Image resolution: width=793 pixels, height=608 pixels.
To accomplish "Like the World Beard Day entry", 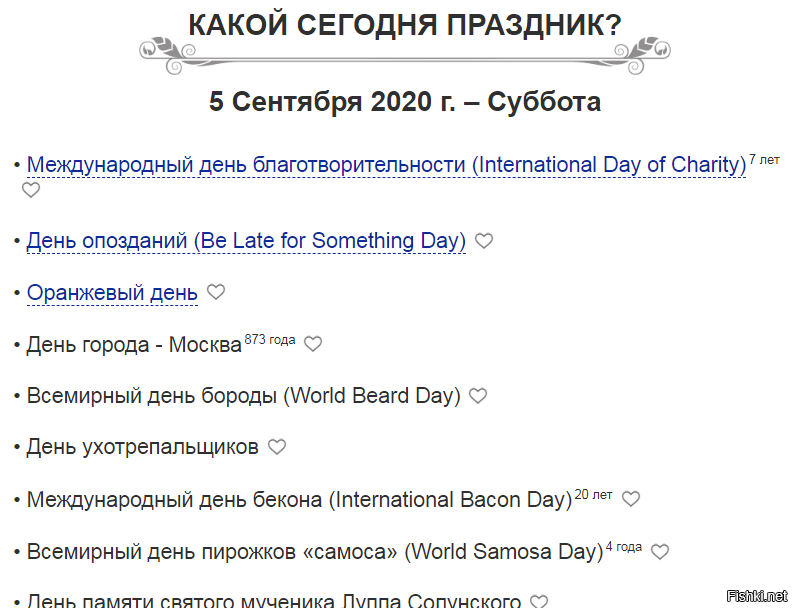I will tap(478, 396).
